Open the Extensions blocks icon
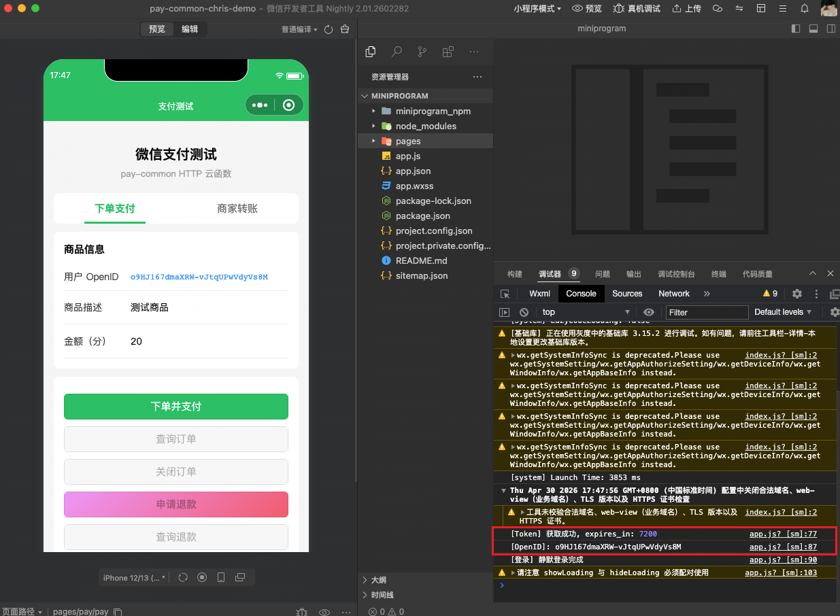Viewport: 840px width, 616px height. point(448,52)
